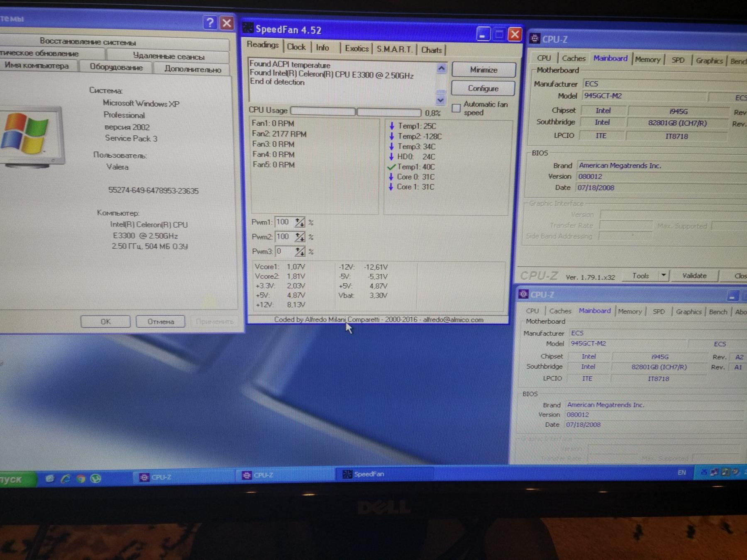This screenshot has height=560, width=747.
Task: Click the Validate button in CPU-Z
Action: (694, 275)
